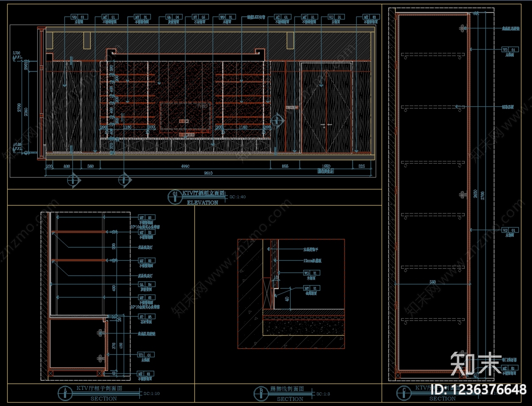Select the 4990 dimension text
The image size is (532, 406).
point(185,167)
